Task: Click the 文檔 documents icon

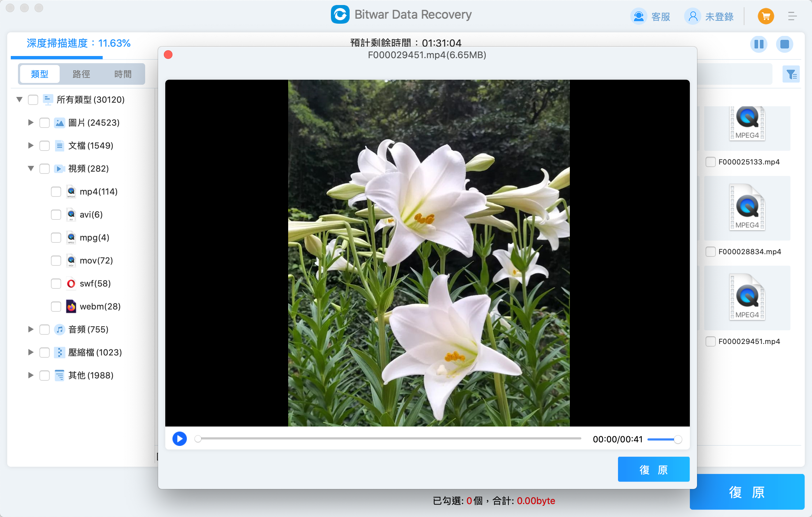Action: click(59, 146)
